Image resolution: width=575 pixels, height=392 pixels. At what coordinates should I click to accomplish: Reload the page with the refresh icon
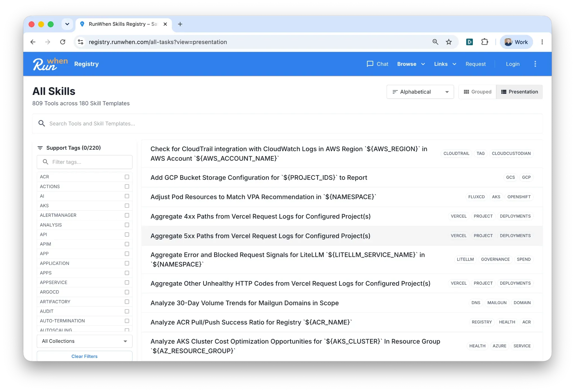tap(63, 42)
